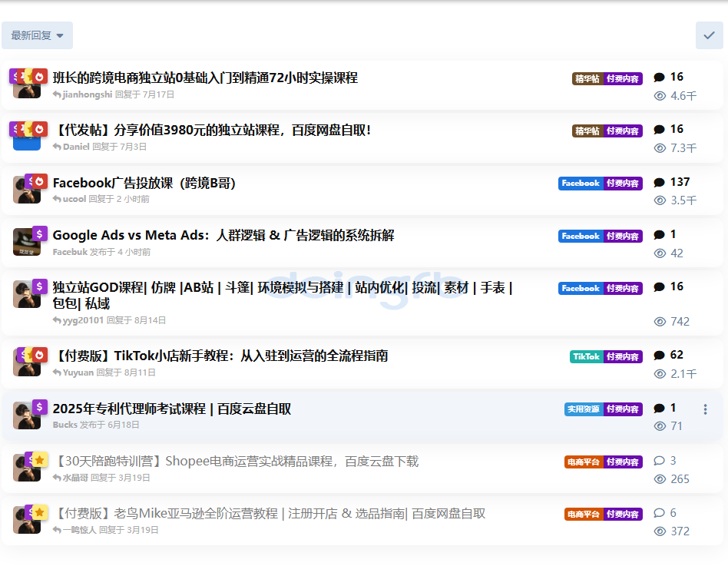Image resolution: width=728 pixels, height=576 pixels.
Task: Click the view count eye icon for 班长的跨境电商独立站
Action: point(659,96)
